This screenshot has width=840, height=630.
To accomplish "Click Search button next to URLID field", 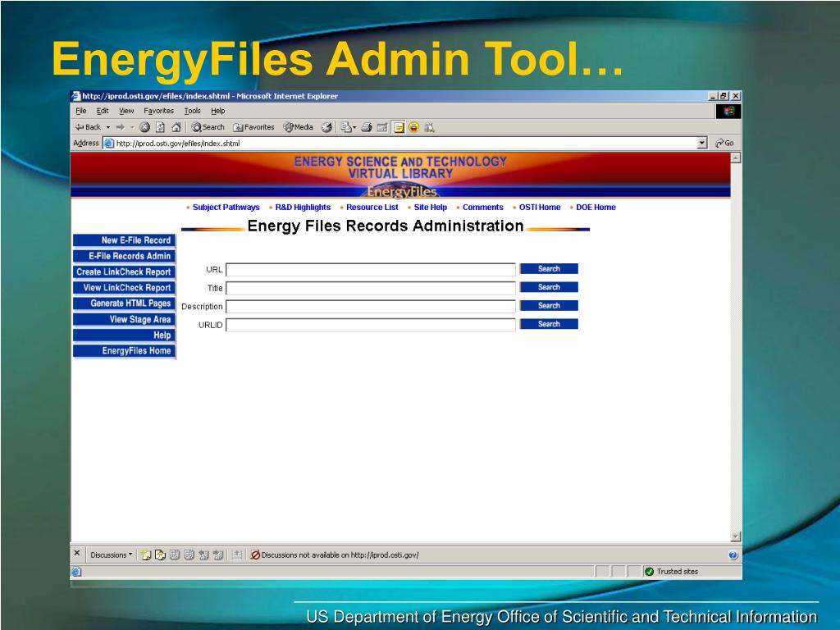I will point(549,324).
